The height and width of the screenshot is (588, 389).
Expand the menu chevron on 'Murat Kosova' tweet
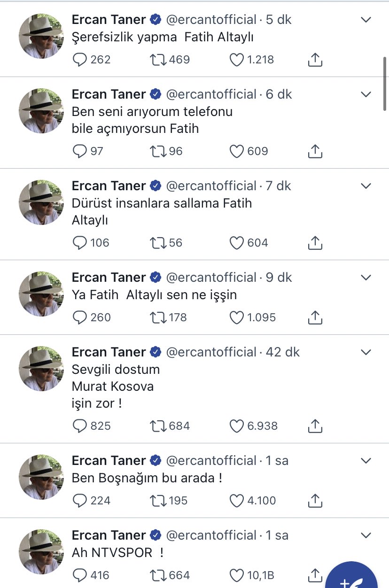tap(366, 352)
